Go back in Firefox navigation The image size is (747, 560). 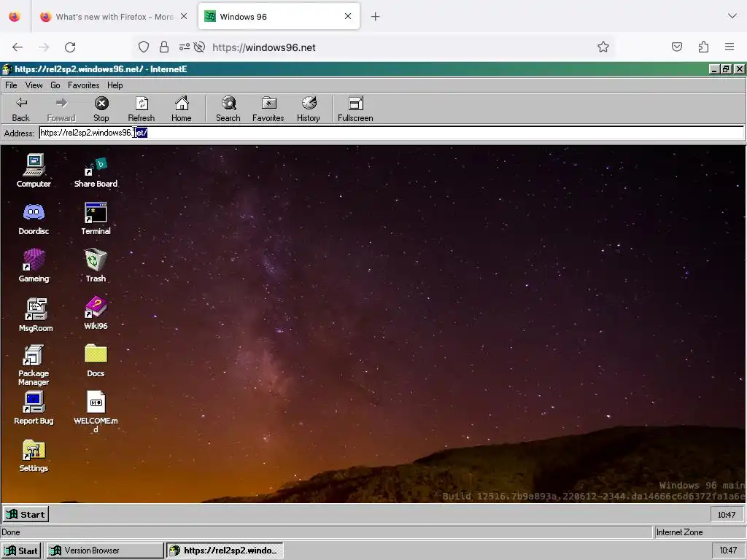click(18, 47)
